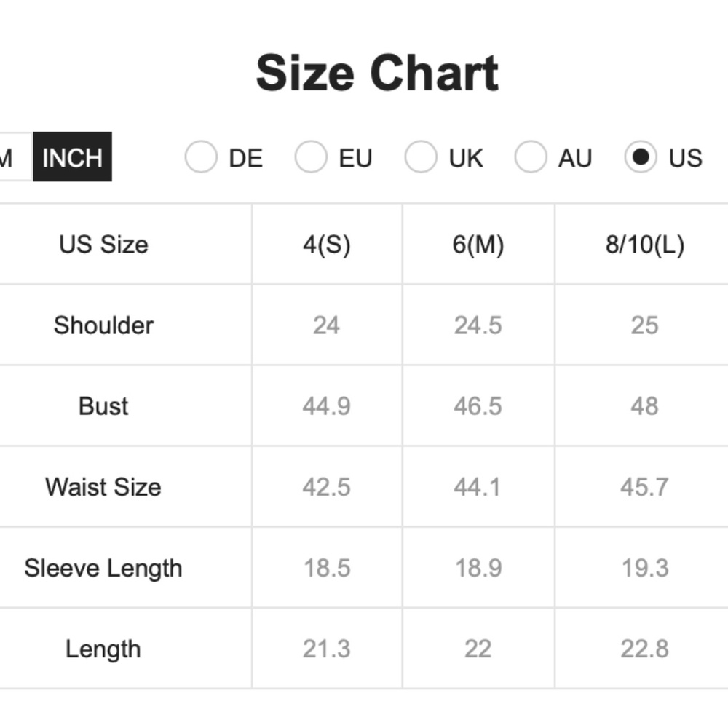Click bust value 44.9 for size S
The height and width of the screenshot is (728, 728).
click(327, 405)
